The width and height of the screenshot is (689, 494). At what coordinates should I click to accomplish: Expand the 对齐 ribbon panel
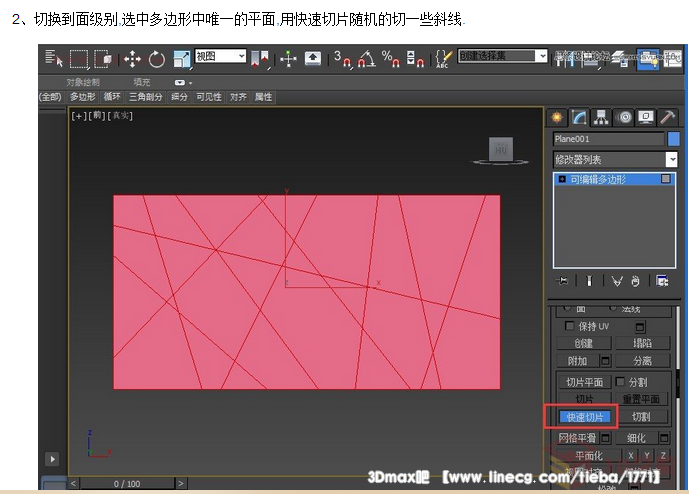pos(238,97)
